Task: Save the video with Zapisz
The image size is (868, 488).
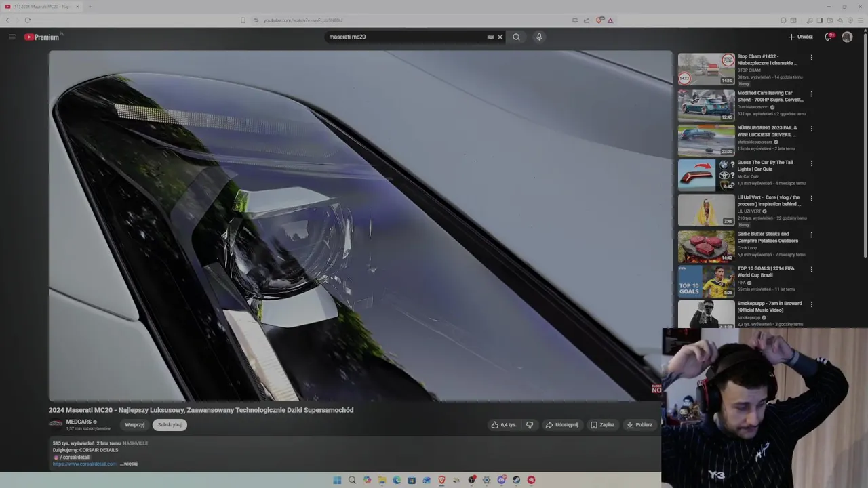Action: 602,425
